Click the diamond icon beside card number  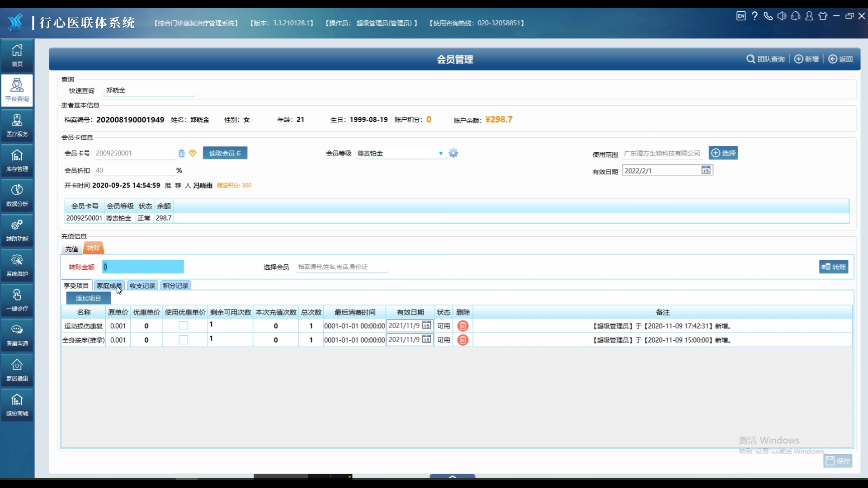(193, 153)
